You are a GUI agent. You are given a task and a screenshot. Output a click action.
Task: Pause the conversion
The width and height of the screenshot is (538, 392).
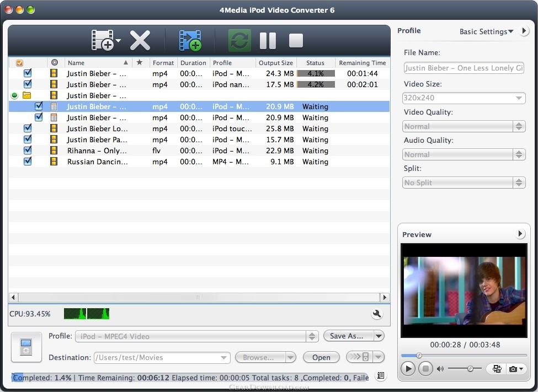pos(268,41)
